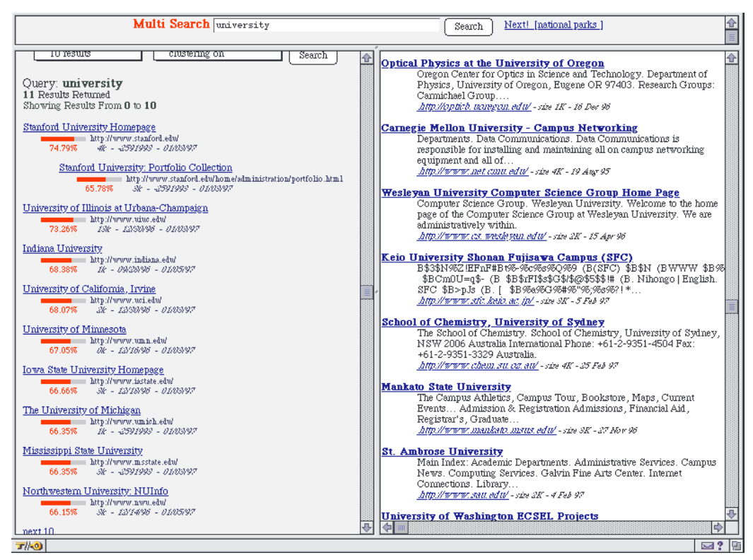753x560 pixels.
Task: Click the right pane horizontal scroll left arrow
Action: [387, 527]
